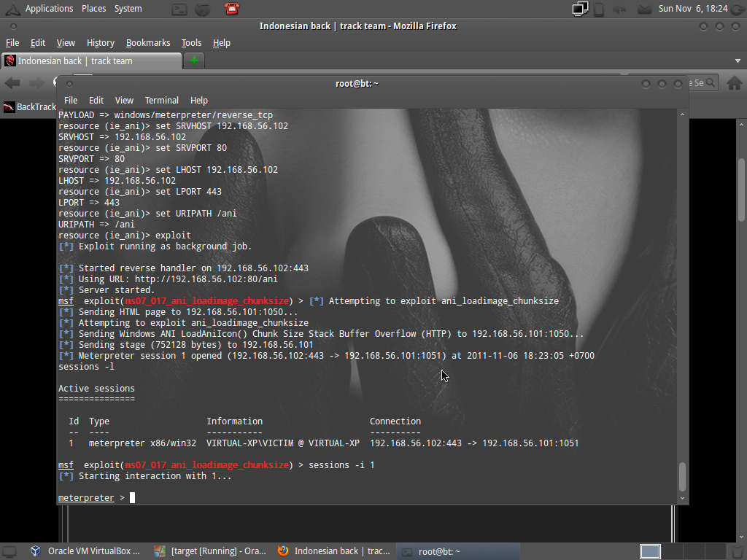
Task: Click the search magnifier icon in Firefox
Action: tap(711, 83)
